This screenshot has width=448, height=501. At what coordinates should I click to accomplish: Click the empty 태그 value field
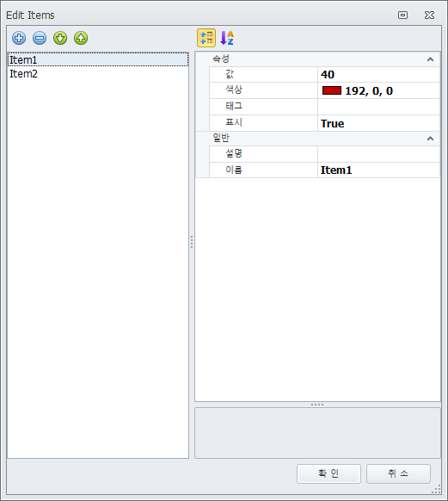[378, 107]
